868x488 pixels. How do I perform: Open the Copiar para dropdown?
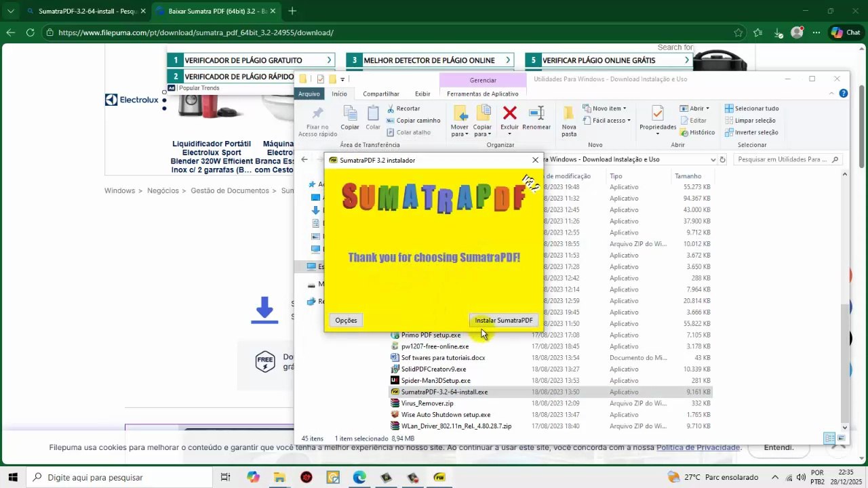[x=482, y=121]
